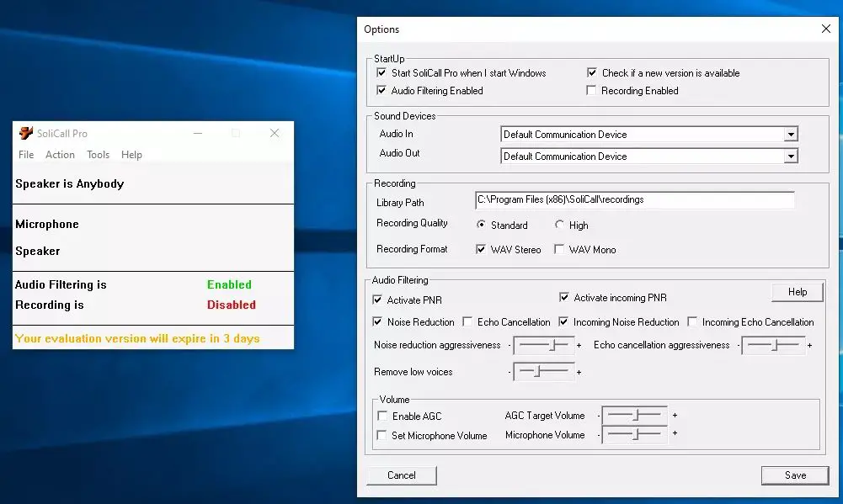Screen dimensions: 843x504
Task: Enable the Recording Enabled checkbox
Action: coord(591,90)
